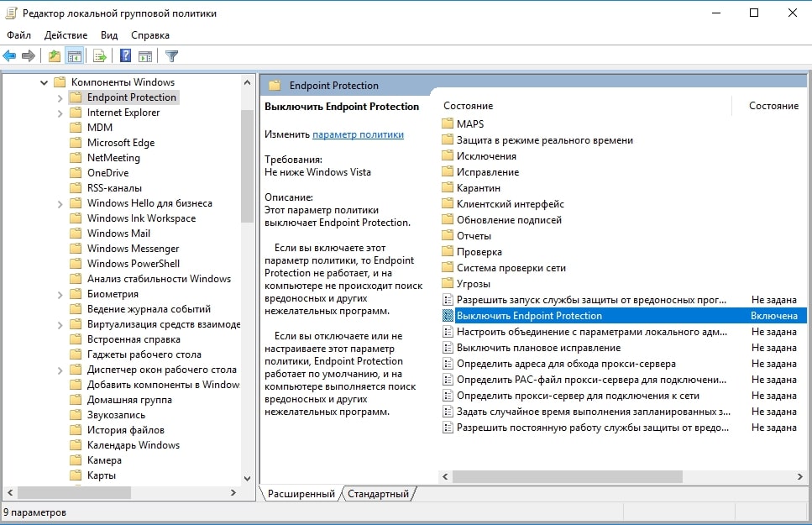
Task: Click the NetMeeting folder icon in tree
Action: tap(76, 158)
